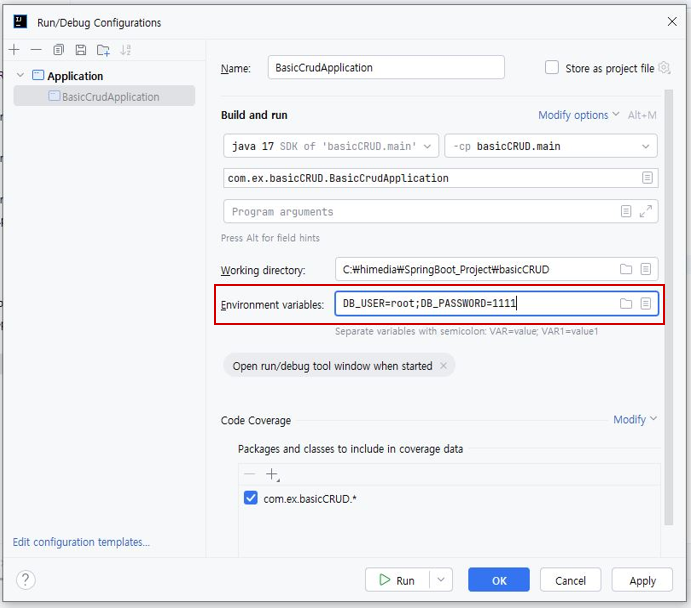Open the java 17 SDK dropdown

point(332,147)
